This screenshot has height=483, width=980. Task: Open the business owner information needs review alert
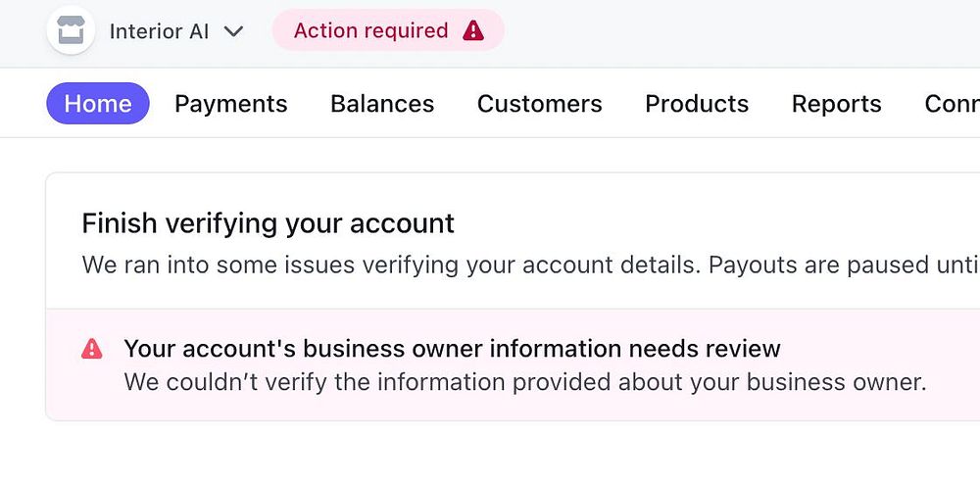click(452, 349)
